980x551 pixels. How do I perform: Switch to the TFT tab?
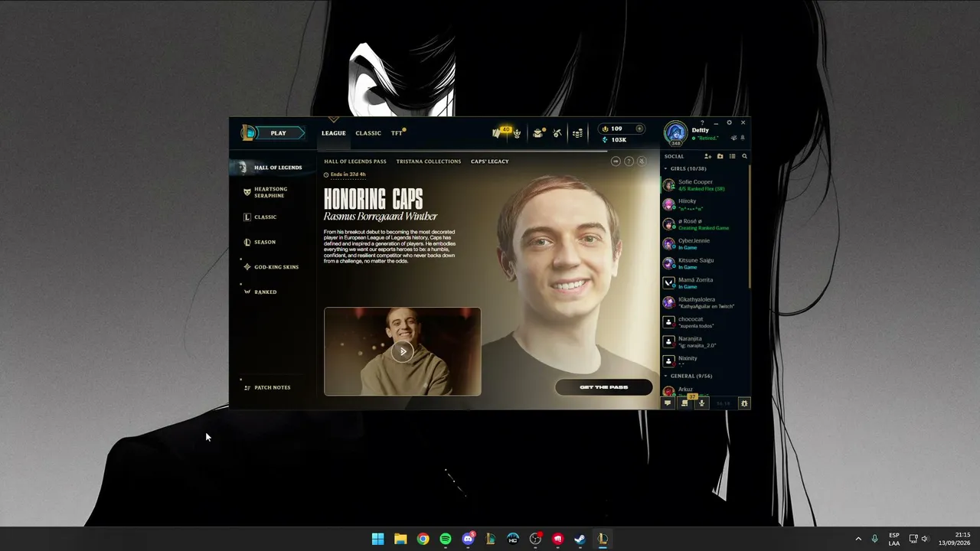397,133
